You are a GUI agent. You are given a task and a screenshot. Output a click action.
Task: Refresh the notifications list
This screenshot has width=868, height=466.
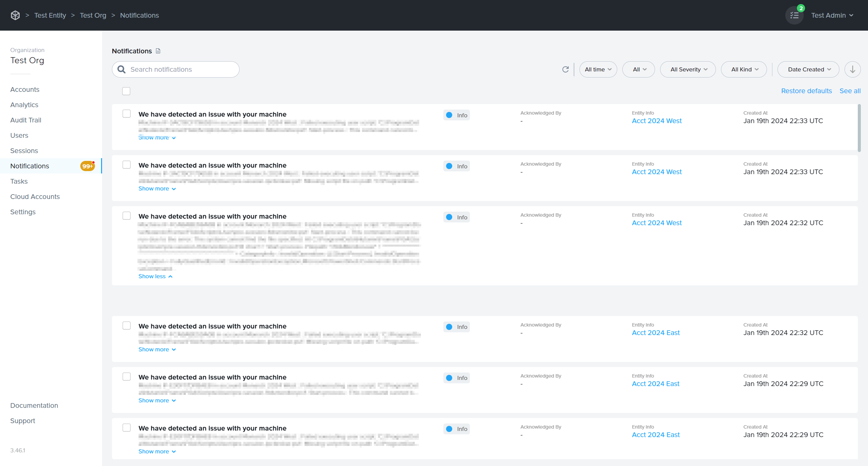point(565,69)
